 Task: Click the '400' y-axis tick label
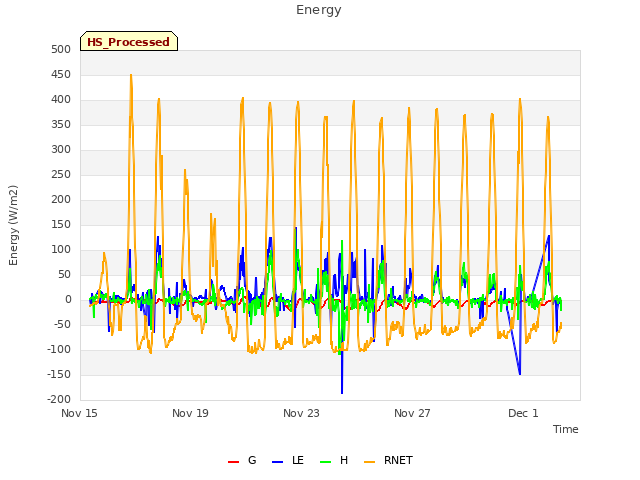pos(61,100)
